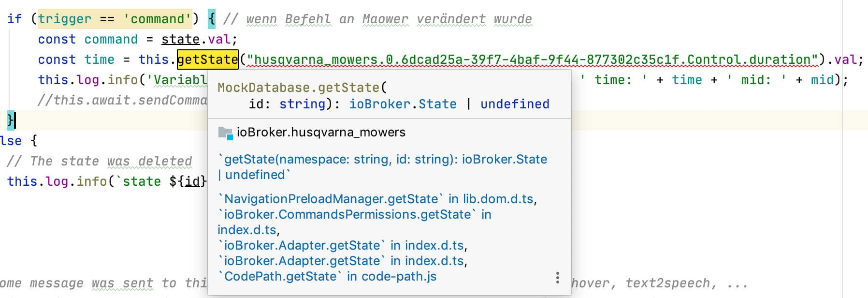Follow the ioBroker.CommandsPermissions.getState link

point(347,214)
